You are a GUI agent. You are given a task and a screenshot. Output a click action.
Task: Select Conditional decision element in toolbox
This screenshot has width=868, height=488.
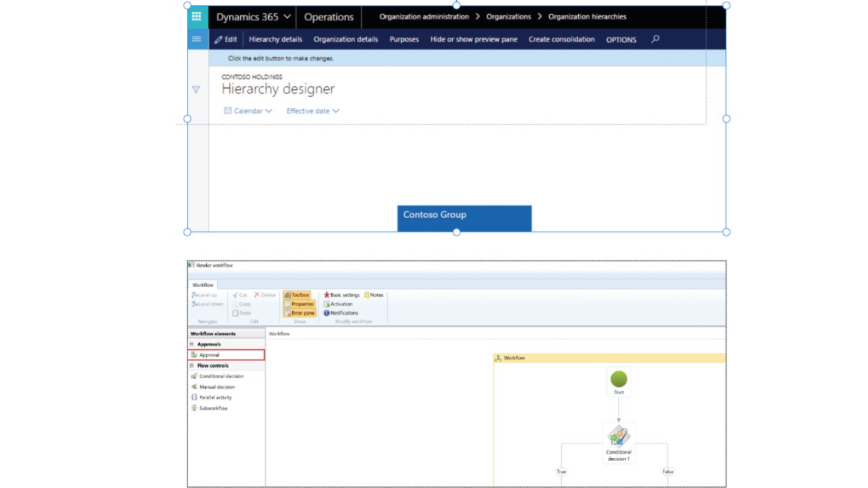(217, 376)
